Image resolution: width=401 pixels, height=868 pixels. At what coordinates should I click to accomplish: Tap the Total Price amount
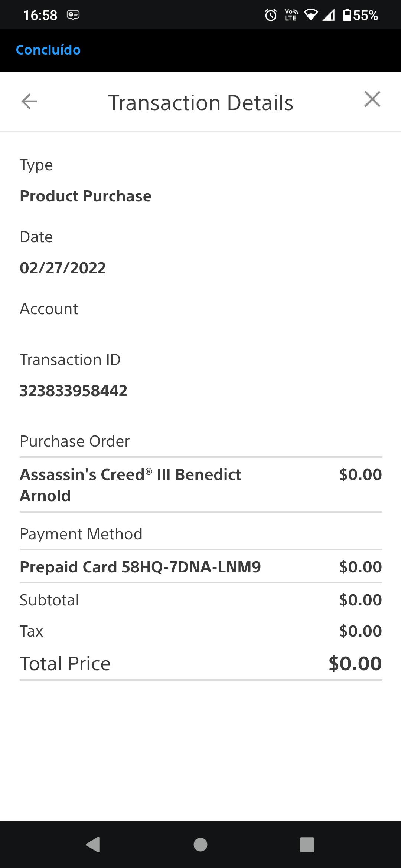pos(355,664)
